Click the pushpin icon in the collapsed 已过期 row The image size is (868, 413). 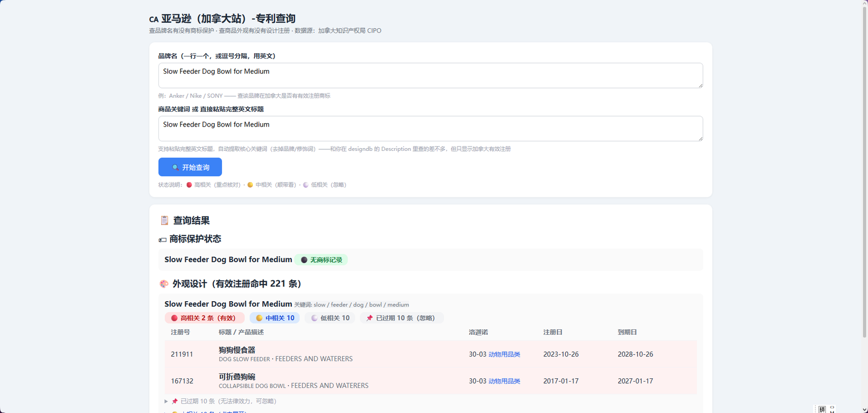coord(175,401)
